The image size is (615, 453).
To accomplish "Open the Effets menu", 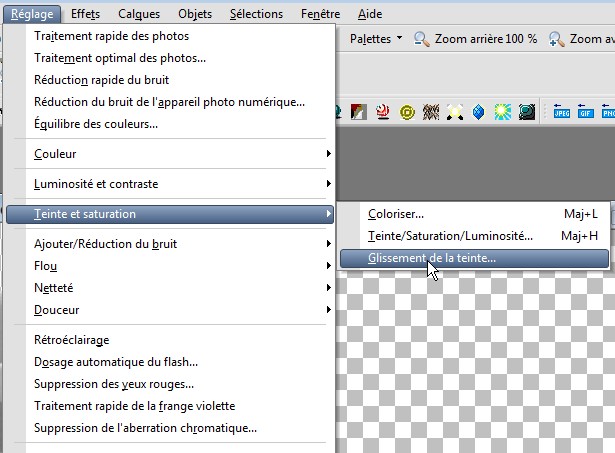I will coord(85,14).
